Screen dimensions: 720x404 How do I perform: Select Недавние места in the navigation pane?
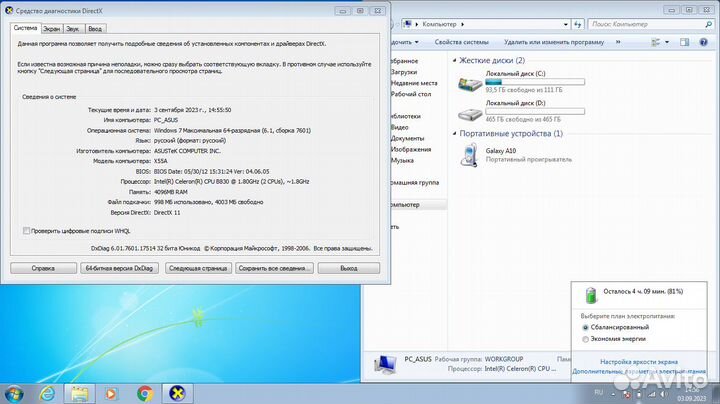pos(414,83)
